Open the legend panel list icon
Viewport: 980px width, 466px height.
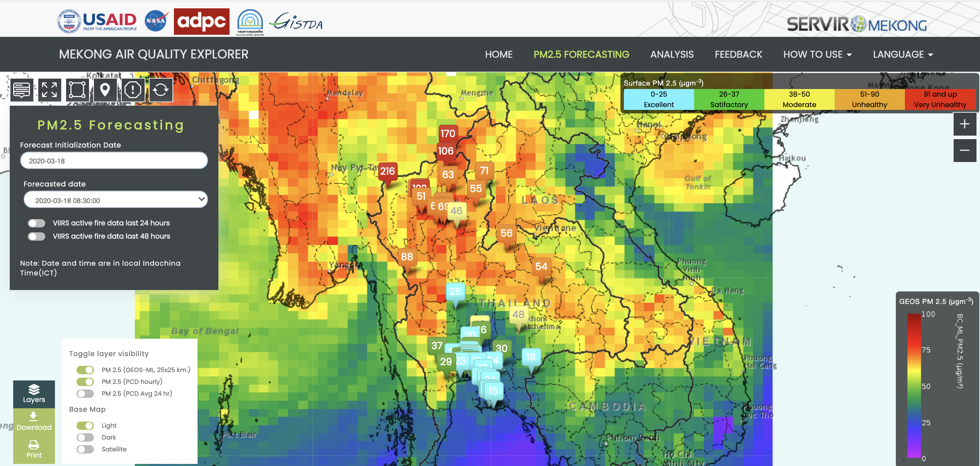21,90
